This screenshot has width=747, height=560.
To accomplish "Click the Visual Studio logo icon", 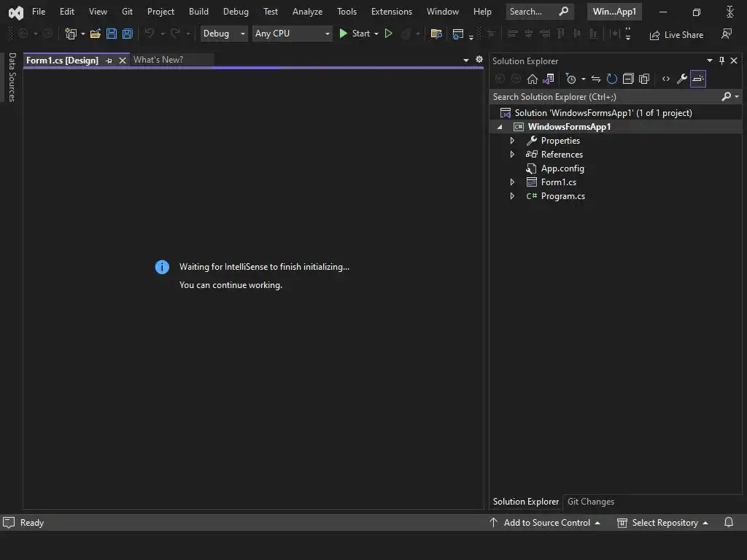I will click(x=16, y=12).
